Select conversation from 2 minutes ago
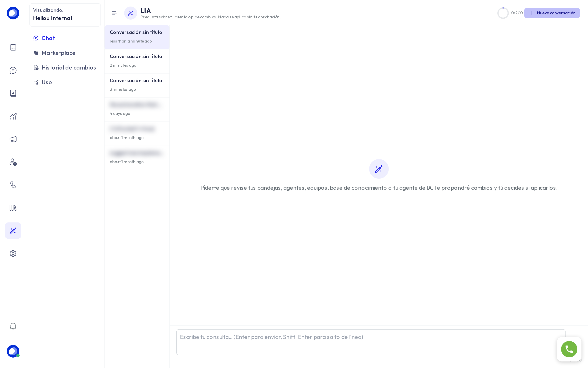 click(x=137, y=61)
